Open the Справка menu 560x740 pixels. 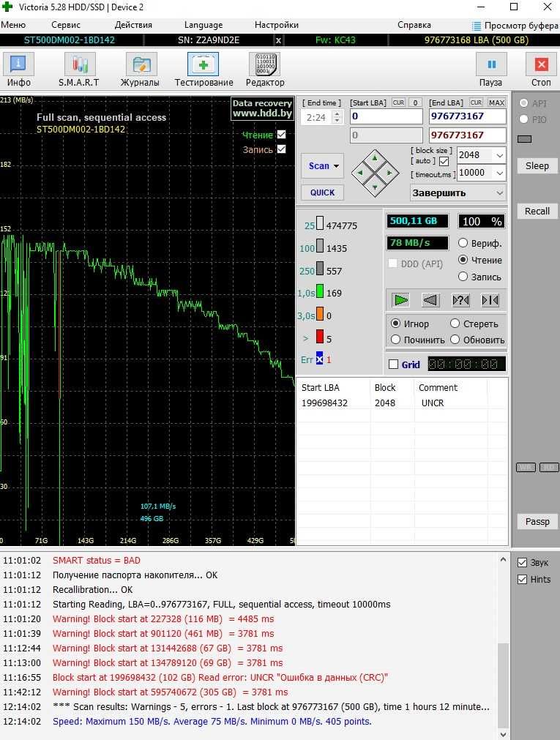pyautogui.click(x=414, y=25)
